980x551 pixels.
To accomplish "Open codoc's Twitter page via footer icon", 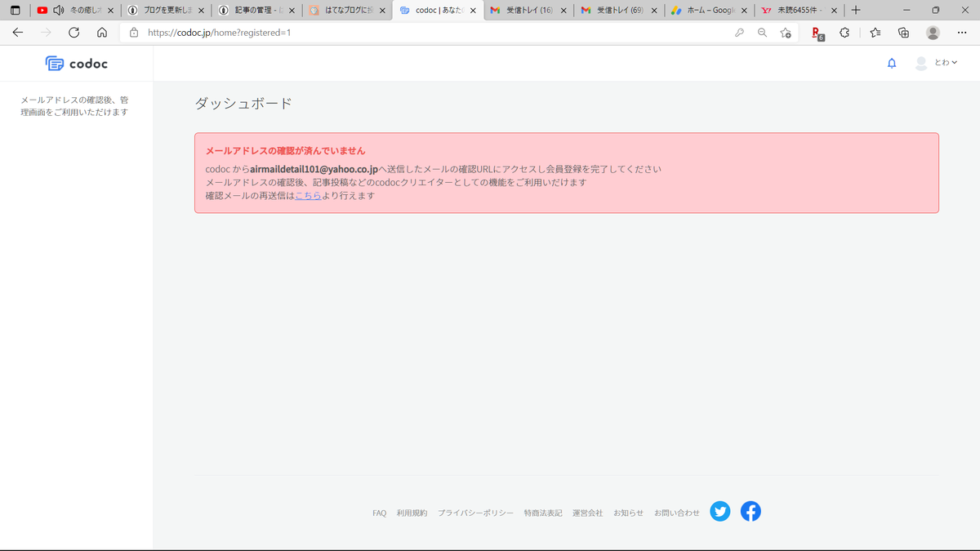I will click(x=719, y=512).
